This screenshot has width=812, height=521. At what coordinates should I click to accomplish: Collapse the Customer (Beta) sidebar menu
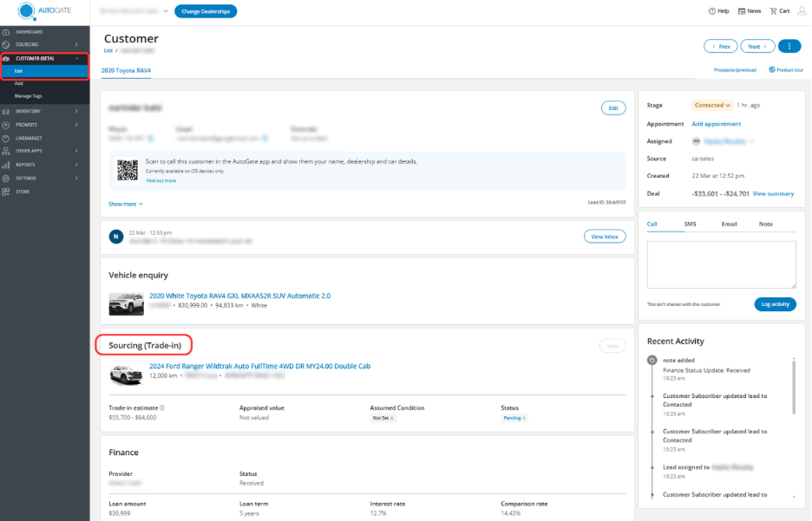(76, 58)
